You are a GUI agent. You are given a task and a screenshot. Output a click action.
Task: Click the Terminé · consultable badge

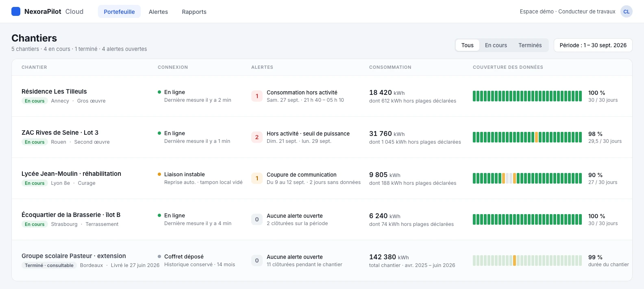coord(49,265)
